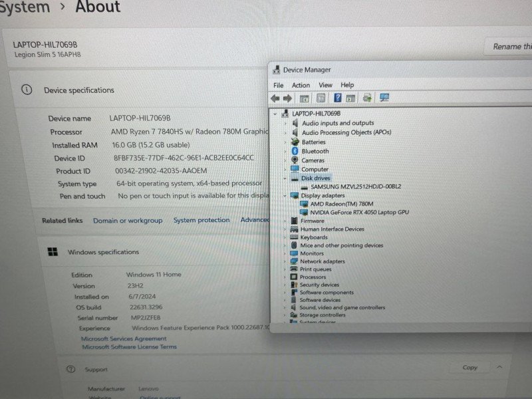Viewport: 532px width, 399px height.
Task: Select the Software components category icon
Action: click(x=294, y=292)
